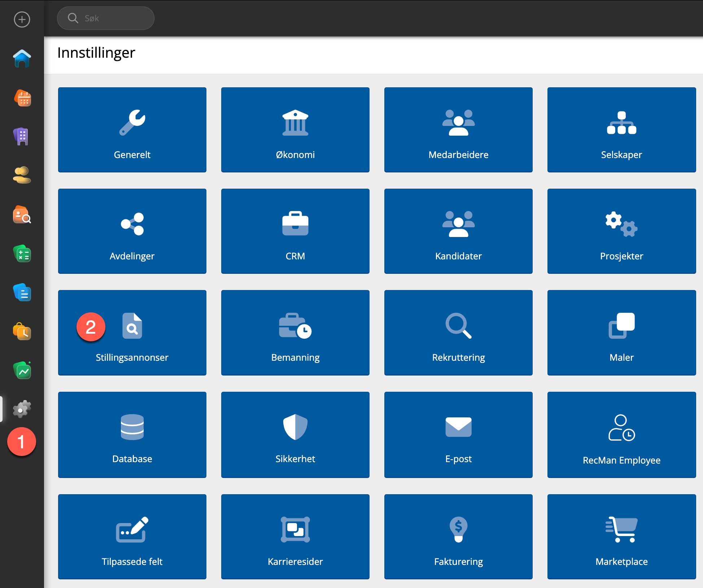Open the Generelt settings tile
This screenshot has width=703, height=588.
pos(132,130)
